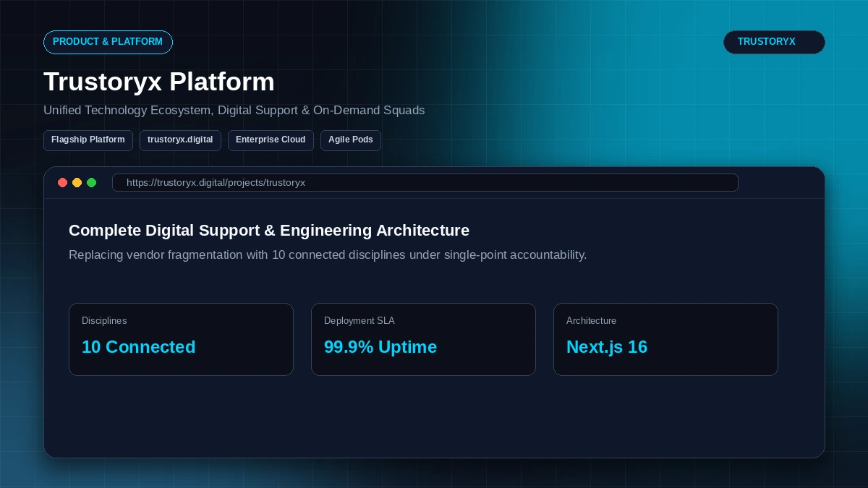Viewport: 868px width, 488px height.
Task: Select the Enterprise Cloud tag
Action: click(271, 140)
